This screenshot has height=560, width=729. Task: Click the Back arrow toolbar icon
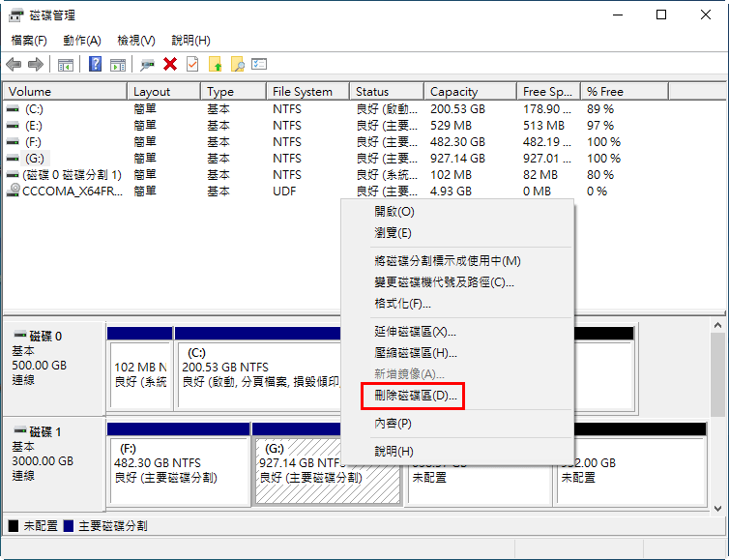(x=14, y=64)
